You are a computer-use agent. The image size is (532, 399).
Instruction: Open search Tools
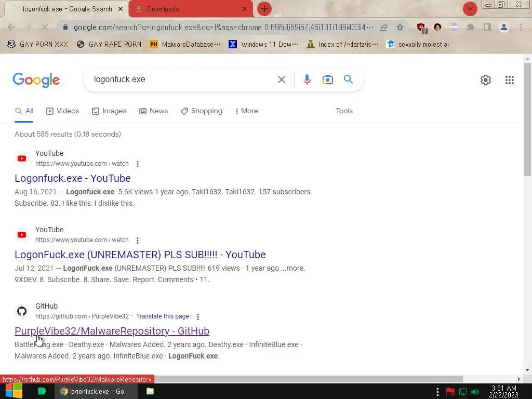[x=344, y=111]
